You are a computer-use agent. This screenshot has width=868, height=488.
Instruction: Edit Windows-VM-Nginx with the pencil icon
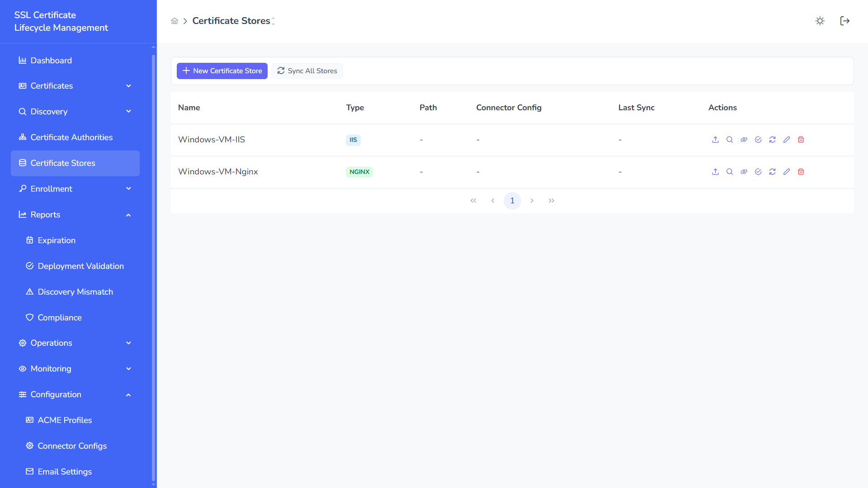[787, 172]
